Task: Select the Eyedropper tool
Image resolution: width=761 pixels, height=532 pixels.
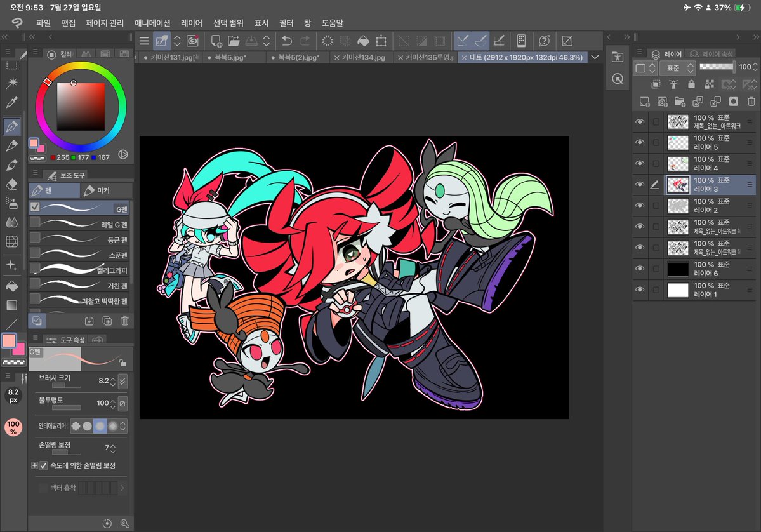Action: click(12, 102)
